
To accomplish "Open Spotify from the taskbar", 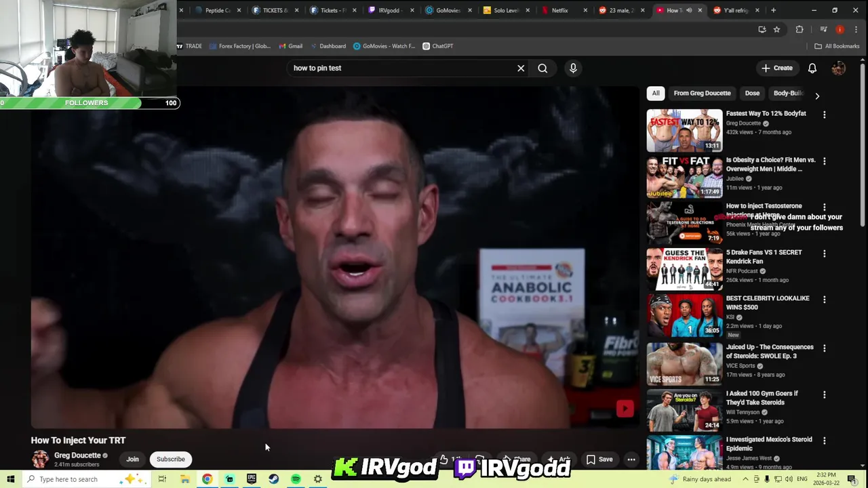I will pyautogui.click(x=296, y=479).
